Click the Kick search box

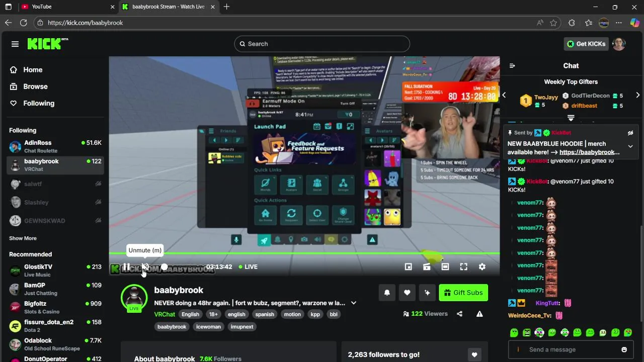[x=322, y=44]
